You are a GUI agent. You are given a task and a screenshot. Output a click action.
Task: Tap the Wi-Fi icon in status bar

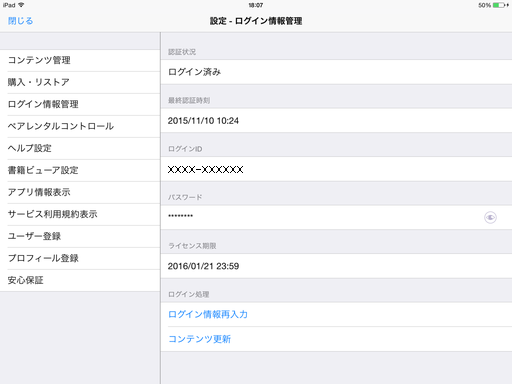coord(21,5)
